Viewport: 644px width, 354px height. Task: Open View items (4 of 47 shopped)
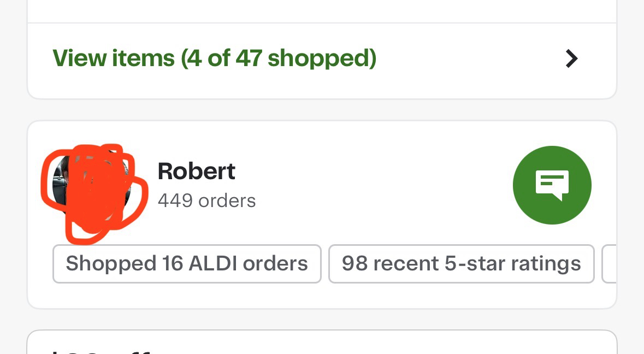(214, 58)
